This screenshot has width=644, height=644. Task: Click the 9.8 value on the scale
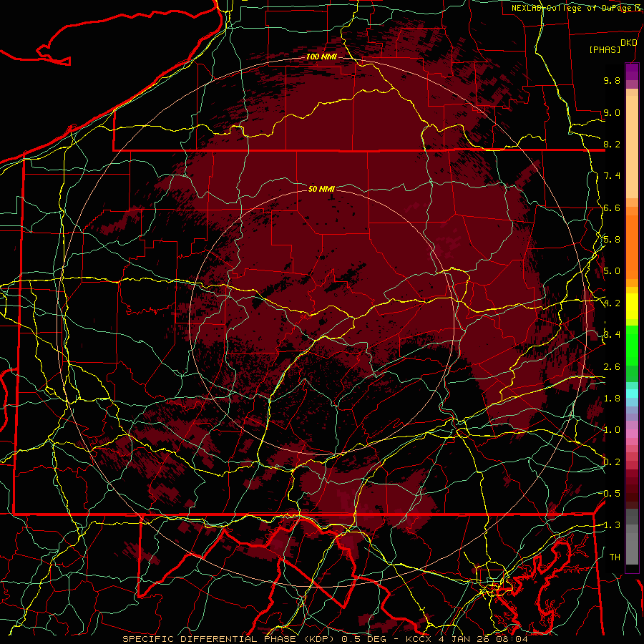tap(612, 80)
